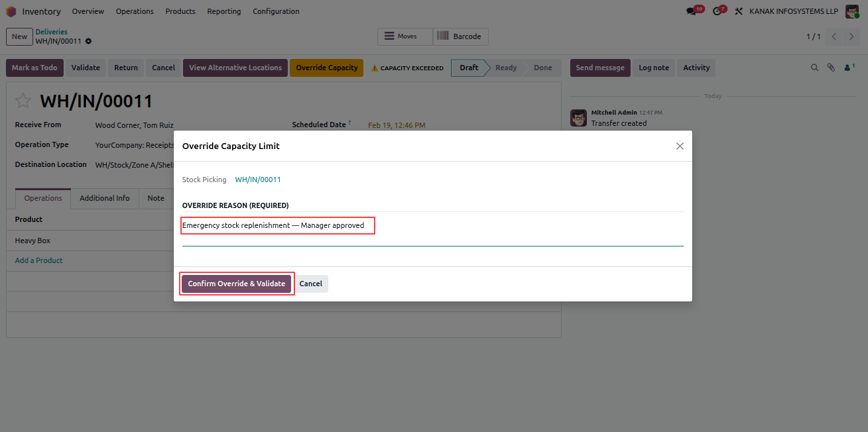
Task: Open the WH/IN/00011 stock picking link
Action: [x=258, y=180]
